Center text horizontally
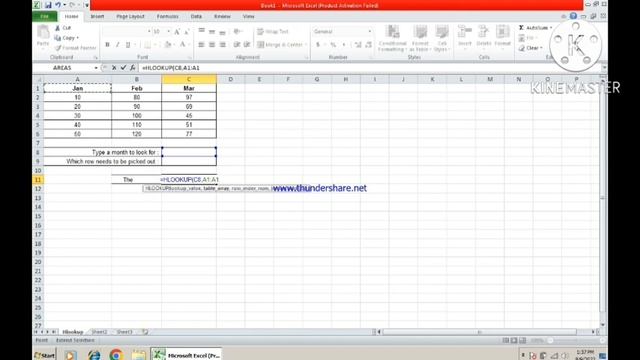This screenshot has height=360, width=640. coord(212,44)
